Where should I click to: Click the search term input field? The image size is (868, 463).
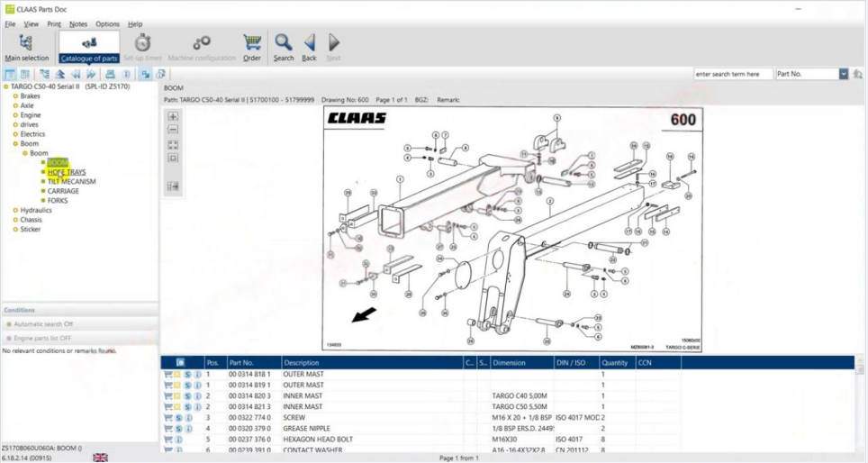tap(733, 74)
